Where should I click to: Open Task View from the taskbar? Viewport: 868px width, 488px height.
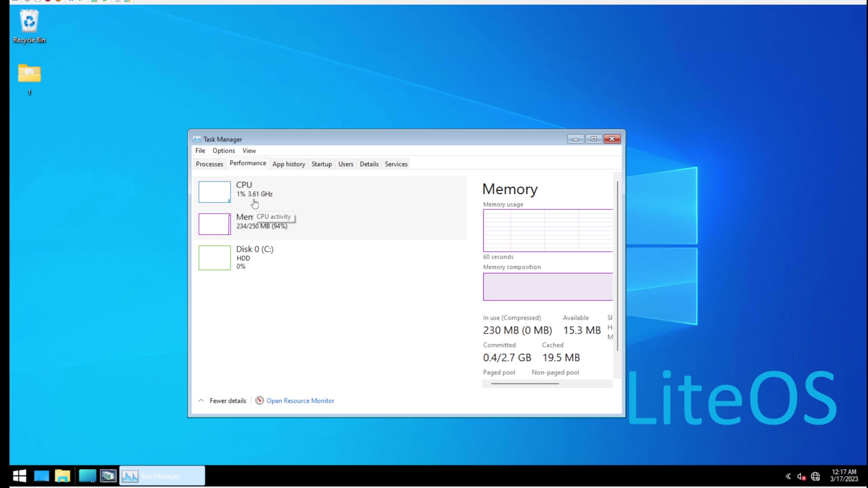pos(41,475)
